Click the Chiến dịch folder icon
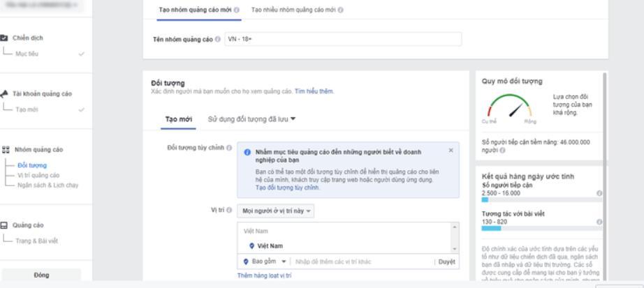This screenshot has height=288, width=644. pyautogui.click(x=3, y=38)
